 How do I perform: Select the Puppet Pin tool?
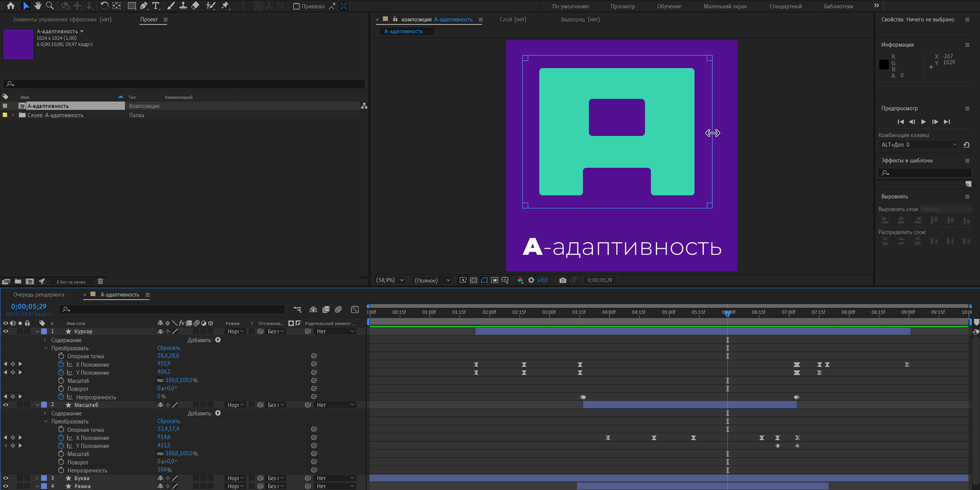(x=225, y=6)
